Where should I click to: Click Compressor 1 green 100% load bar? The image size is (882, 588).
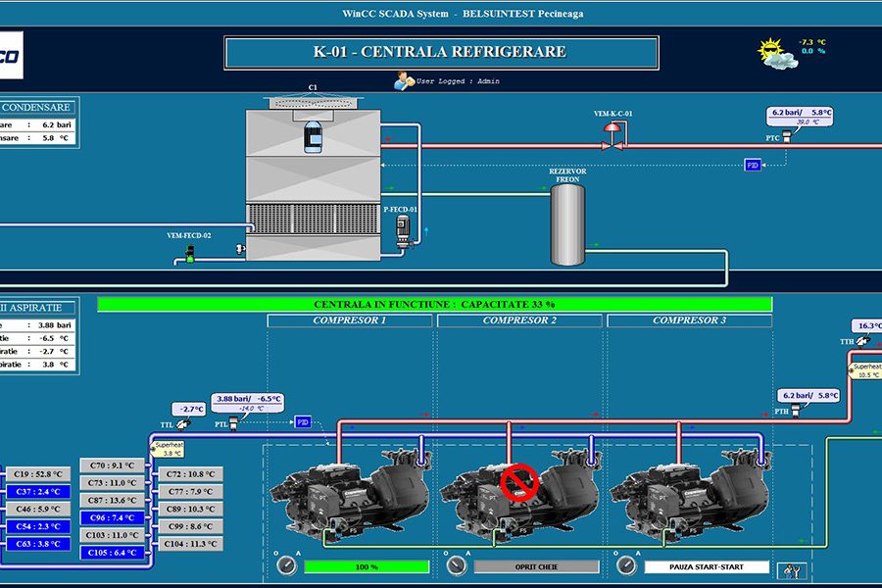[367, 566]
